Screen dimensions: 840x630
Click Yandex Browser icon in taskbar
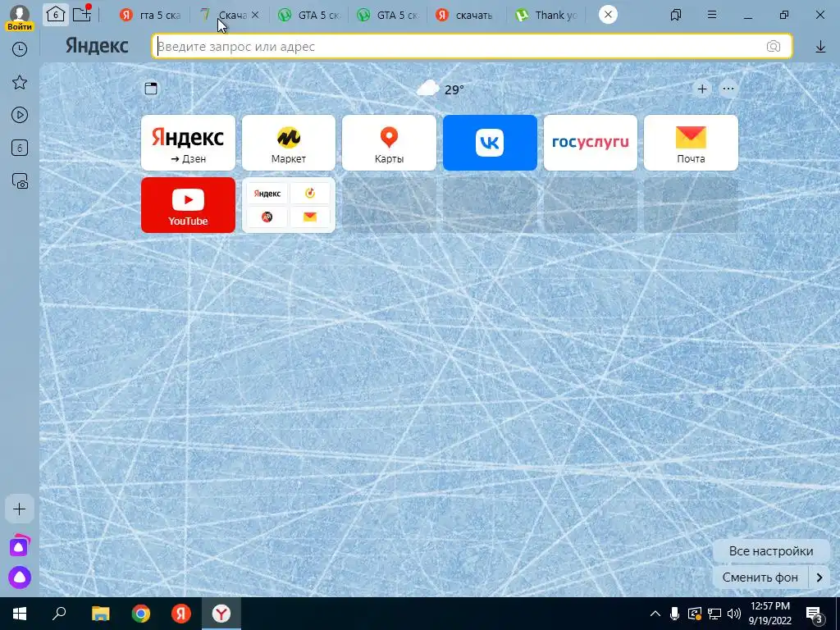221,614
